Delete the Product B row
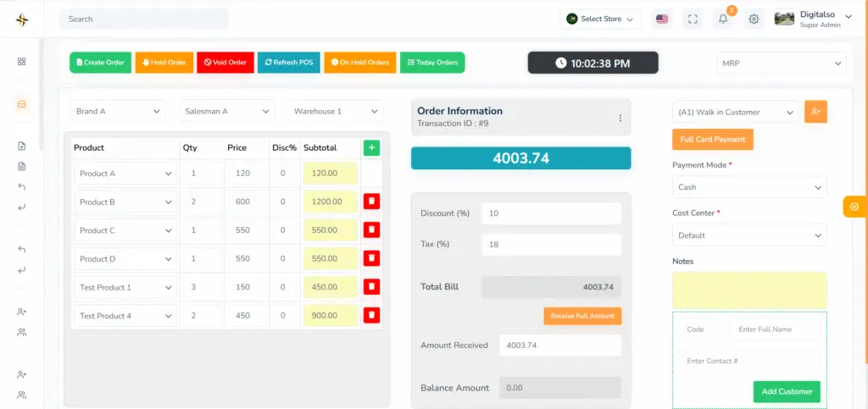Viewport: 868px width, 409px height. point(371,202)
